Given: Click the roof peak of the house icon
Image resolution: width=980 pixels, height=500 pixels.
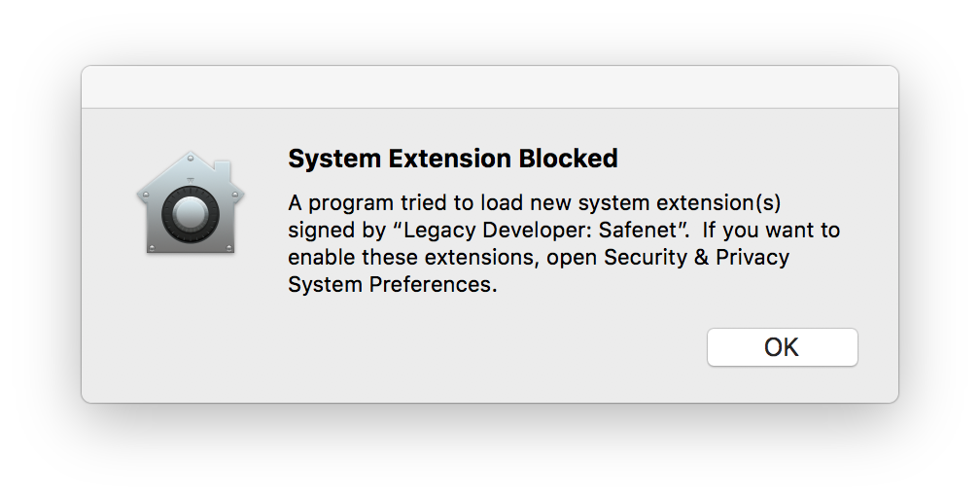Looking at the screenshot, I should click(x=190, y=157).
